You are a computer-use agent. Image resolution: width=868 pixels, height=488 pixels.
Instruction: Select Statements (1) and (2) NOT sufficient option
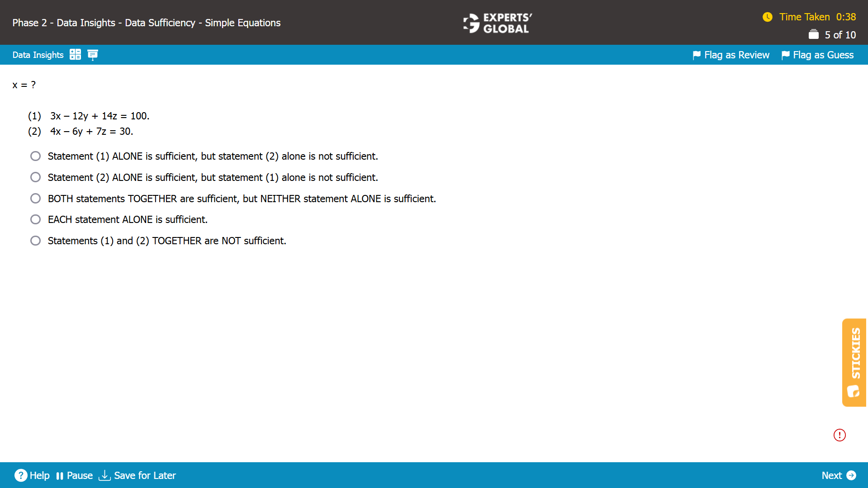[x=35, y=240]
